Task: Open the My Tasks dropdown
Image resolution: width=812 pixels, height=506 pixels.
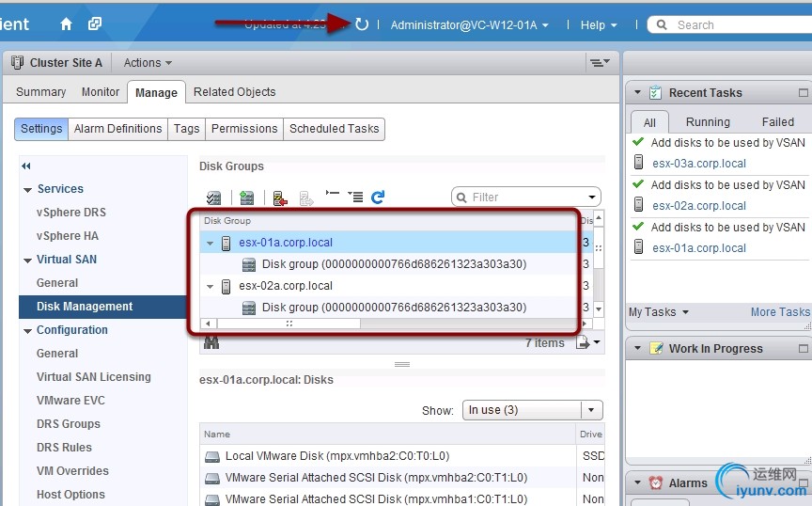Action: [x=658, y=312]
